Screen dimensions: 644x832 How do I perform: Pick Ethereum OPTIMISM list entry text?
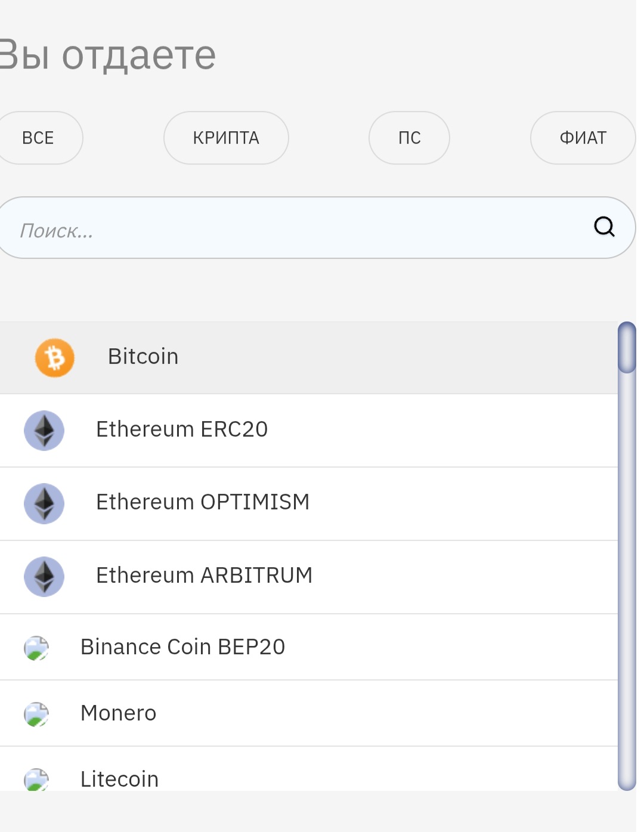coord(203,502)
